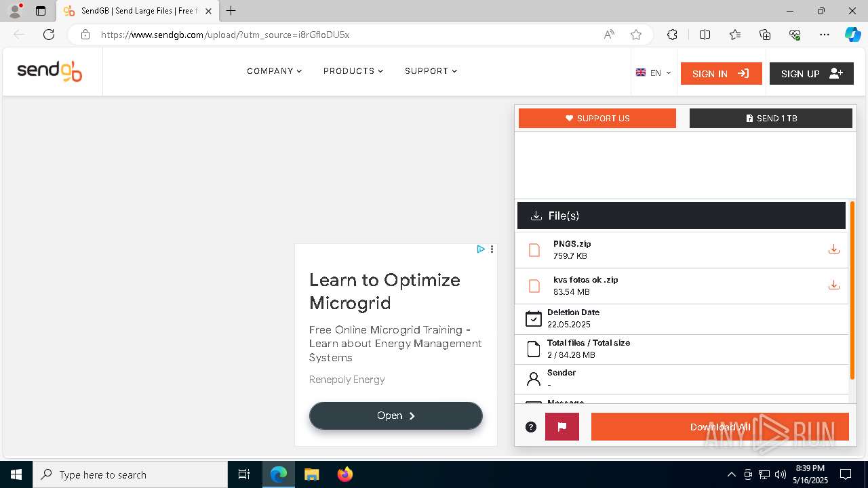
Task: Open the notification center icon
Action: click(x=846, y=474)
